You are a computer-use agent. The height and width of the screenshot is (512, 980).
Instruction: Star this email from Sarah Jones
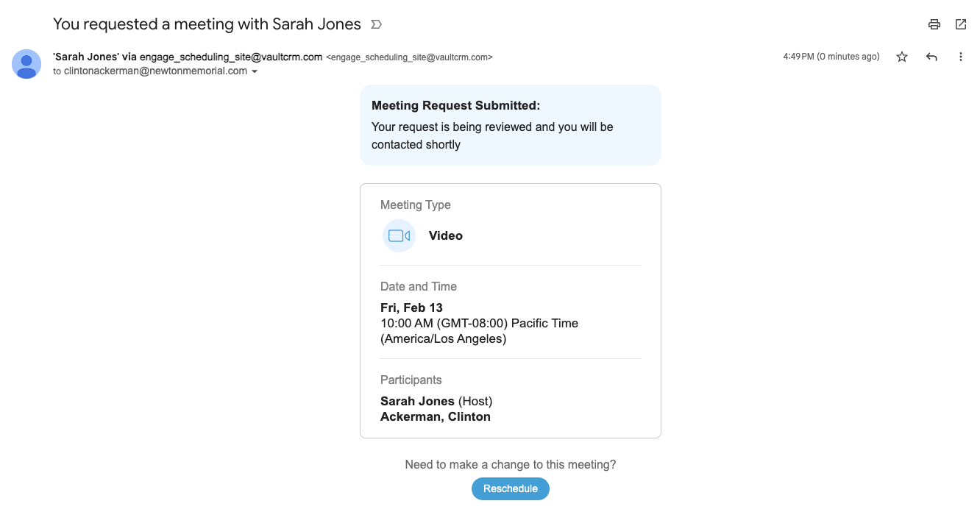[902, 57]
